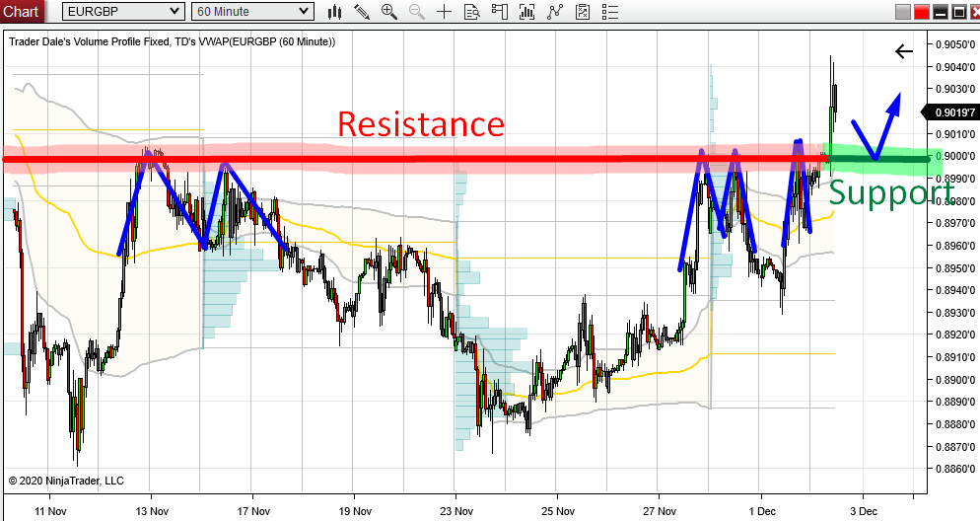Click the 19 Nov date label
The height and width of the screenshot is (521, 980).
click(x=355, y=511)
